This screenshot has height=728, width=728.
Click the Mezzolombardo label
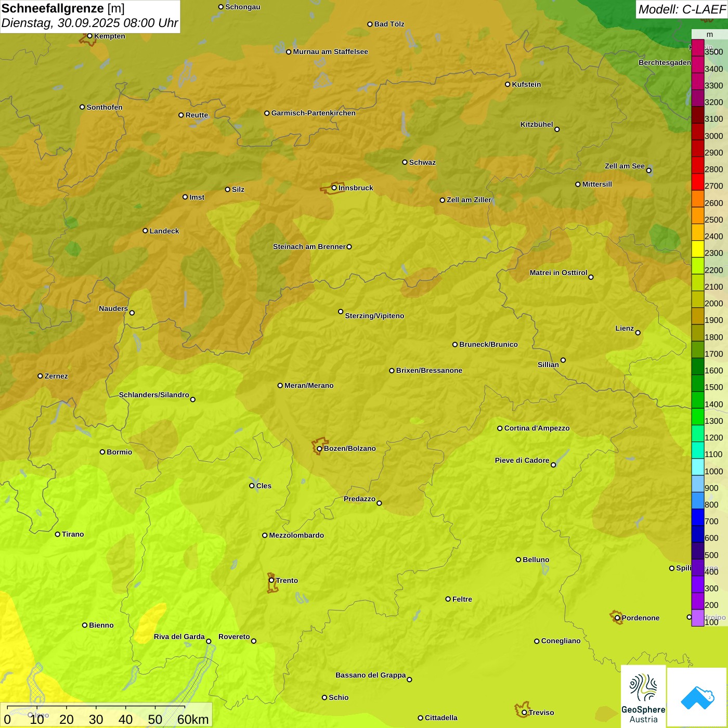[x=296, y=535]
